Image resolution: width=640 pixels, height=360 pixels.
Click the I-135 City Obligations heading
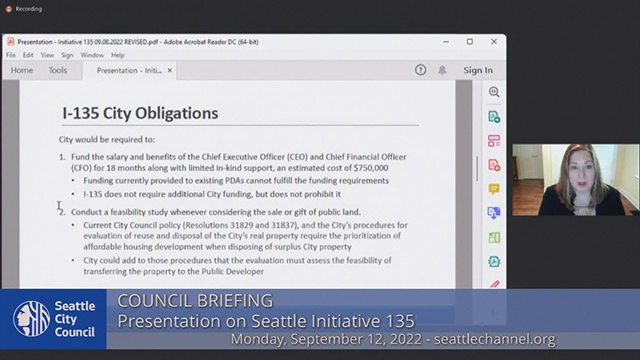pos(140,113)
